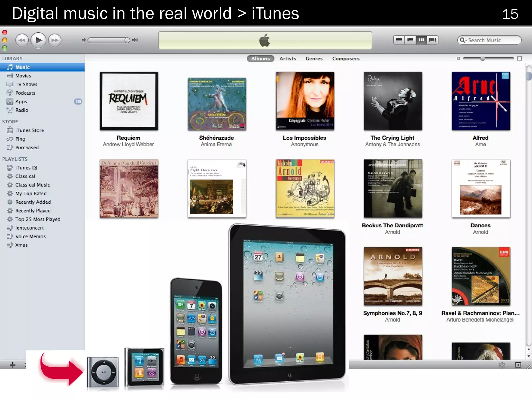Open Podcasts in the sidebar
Viewport: 532px width, 399px height.
[42, 93]
